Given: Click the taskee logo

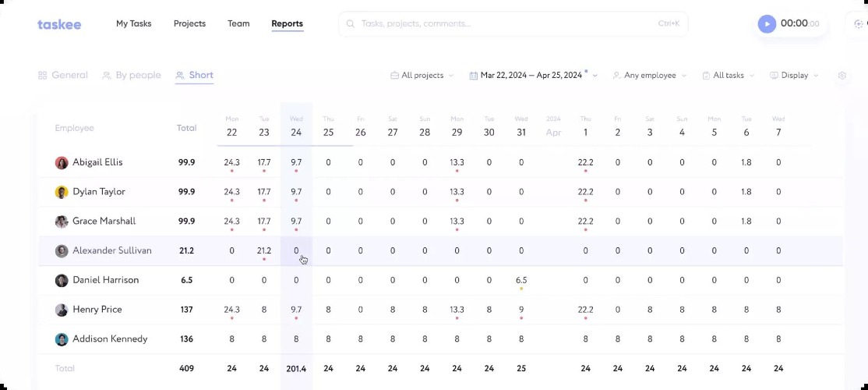Looking at the screenshot, I should 59,24.
